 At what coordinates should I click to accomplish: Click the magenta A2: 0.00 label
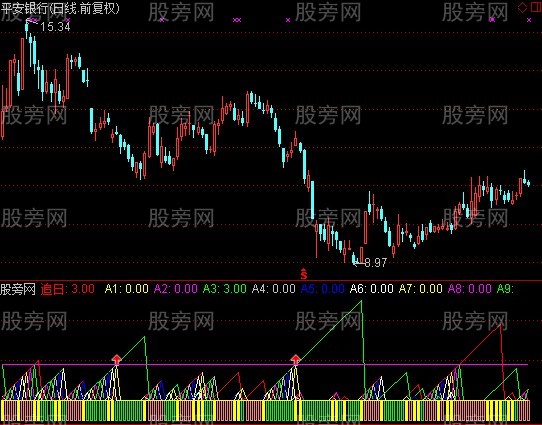pos(176,289)
